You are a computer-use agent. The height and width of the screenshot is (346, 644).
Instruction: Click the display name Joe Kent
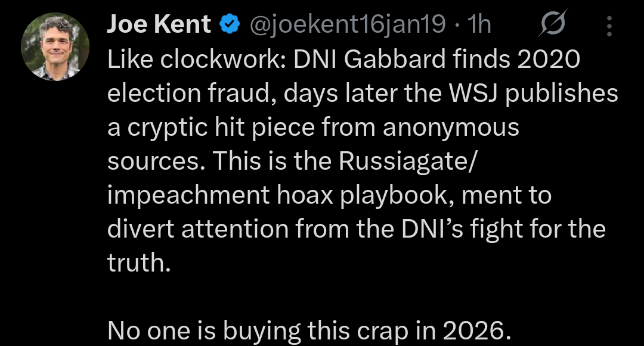[157, 23]
